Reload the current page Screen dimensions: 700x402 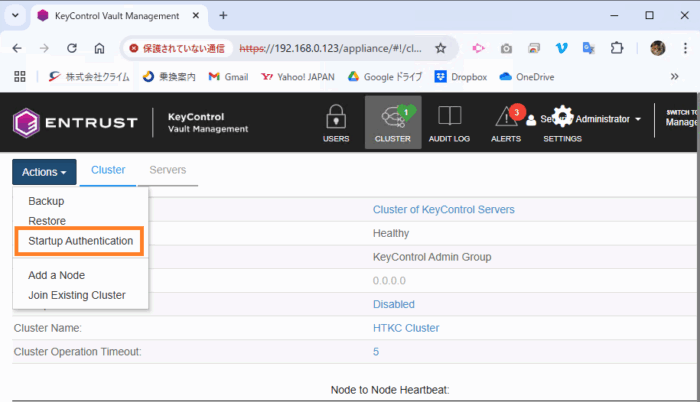coord(72,48)
